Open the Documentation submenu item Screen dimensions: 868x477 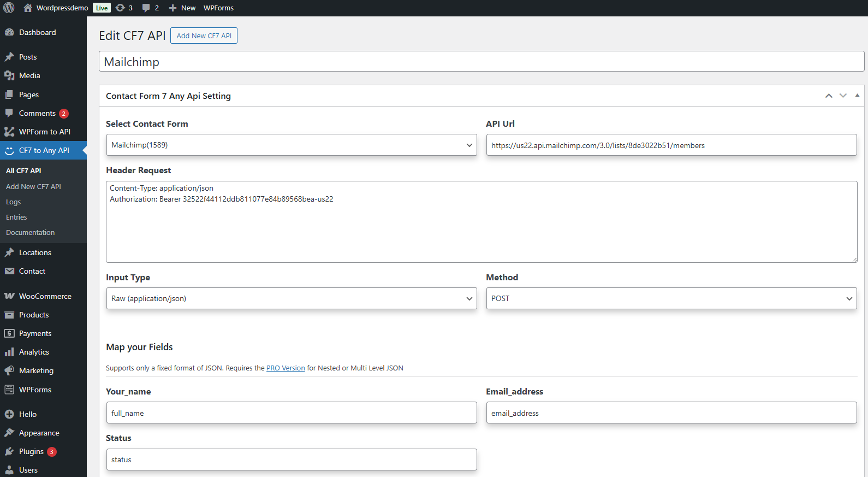pos(31,232)
